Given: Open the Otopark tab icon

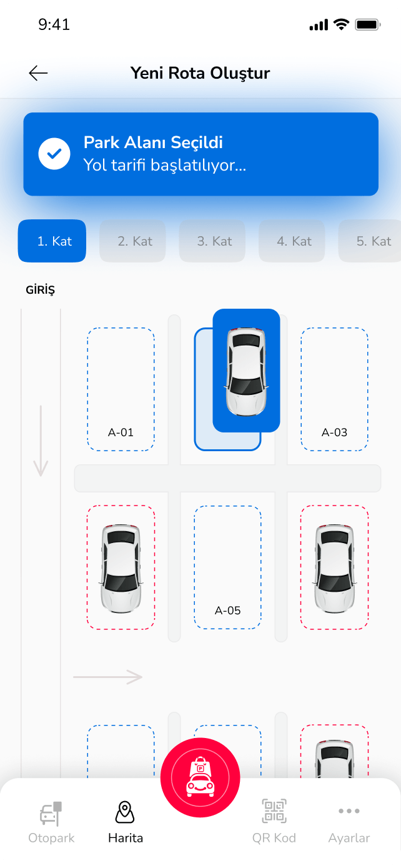Looking at the screenshot, I should click(51, 813).
